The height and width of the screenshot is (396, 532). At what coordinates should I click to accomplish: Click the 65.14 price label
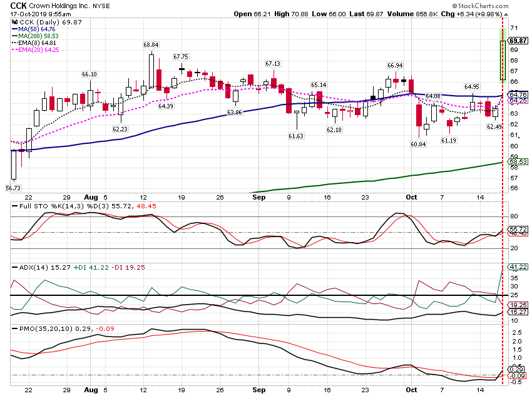[x=319, y=84]
